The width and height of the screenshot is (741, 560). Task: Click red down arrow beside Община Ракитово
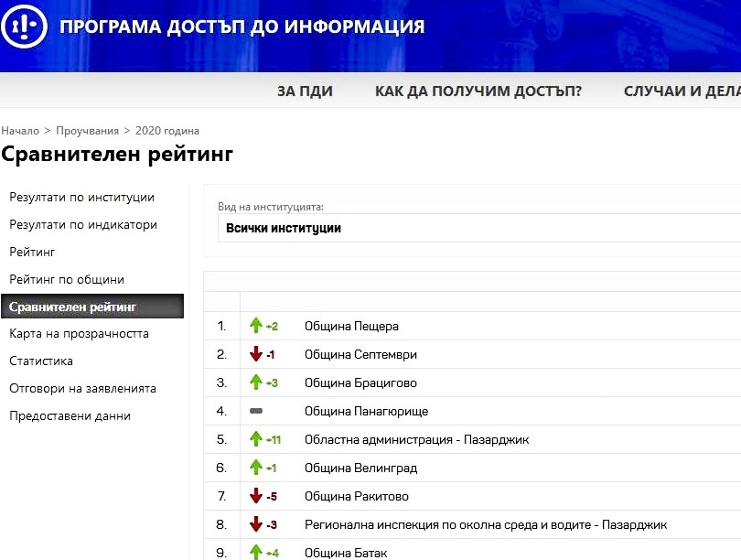click(x=255, y=496)
